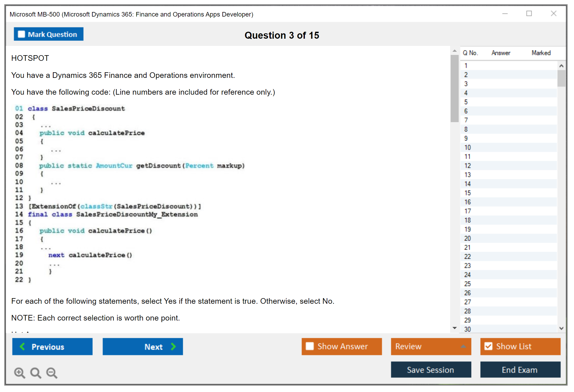The image size is (574, 392).
Task: Toggle the Mark Question checkbox
Action: point(21,34)
